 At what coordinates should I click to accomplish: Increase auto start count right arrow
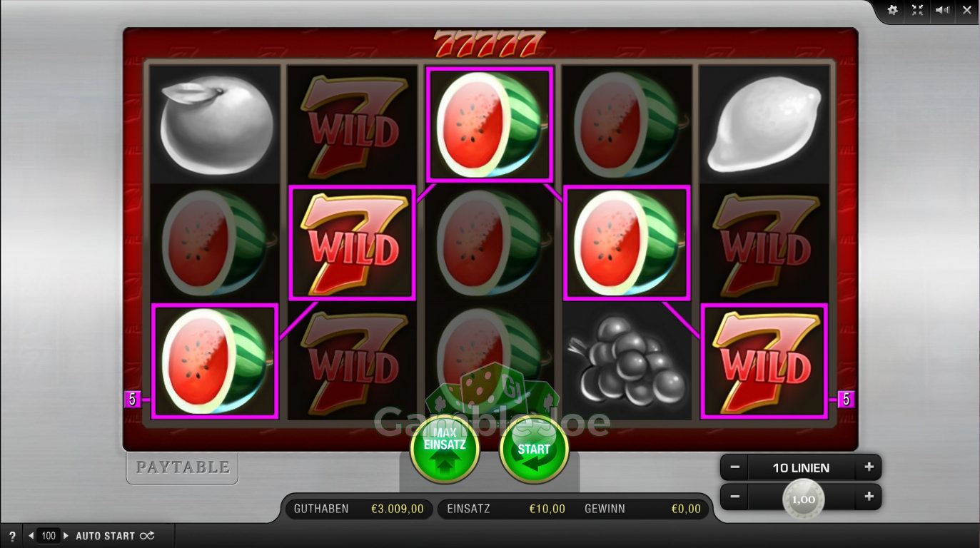(x=66, y=536)
